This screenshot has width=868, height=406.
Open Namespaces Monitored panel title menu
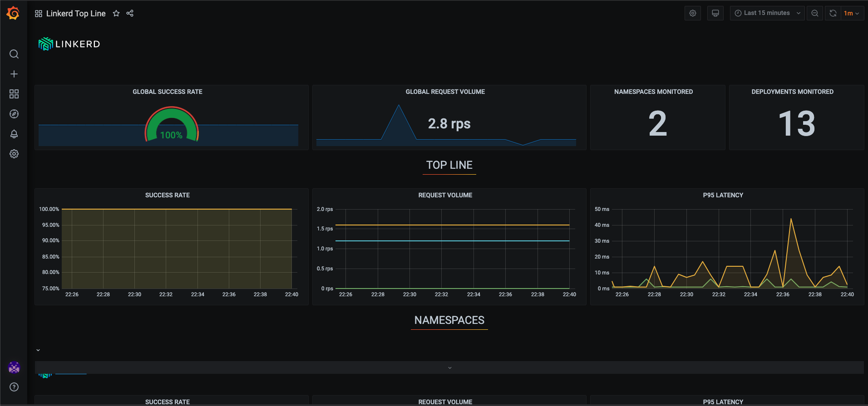coord(654,92)
